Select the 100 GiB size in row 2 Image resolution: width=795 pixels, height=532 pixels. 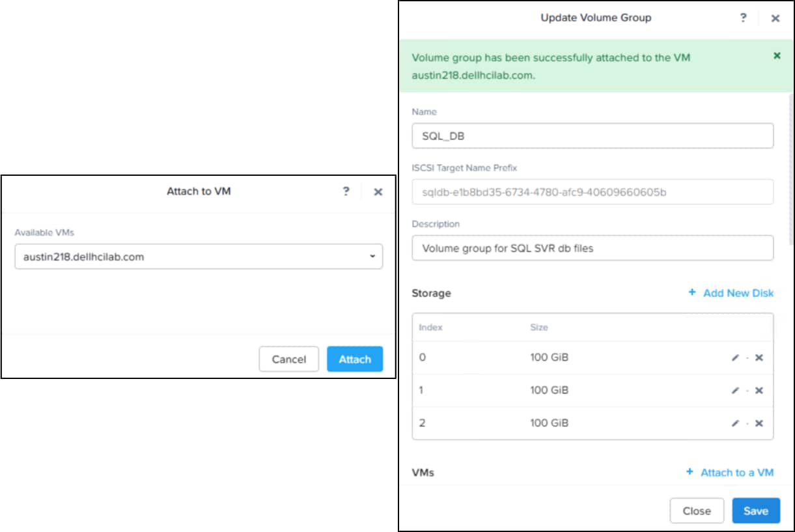tap(550, 423)
